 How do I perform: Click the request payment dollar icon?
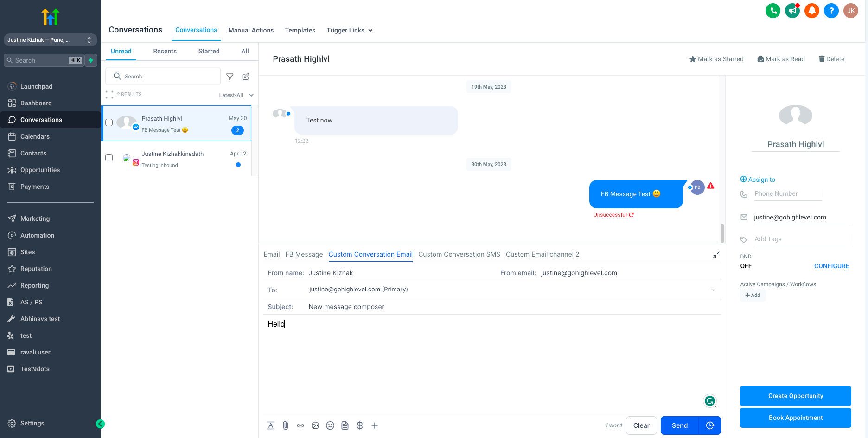(x=360, y=425)
